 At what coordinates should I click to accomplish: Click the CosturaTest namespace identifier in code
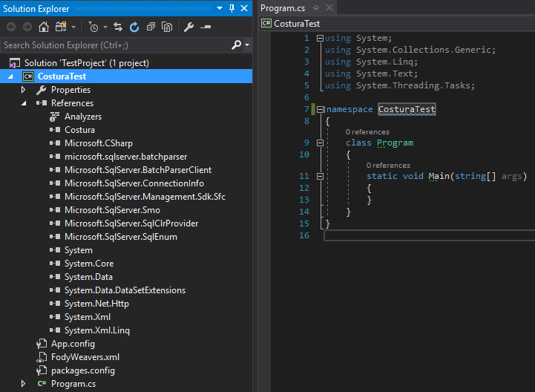(x=407, y=109)
